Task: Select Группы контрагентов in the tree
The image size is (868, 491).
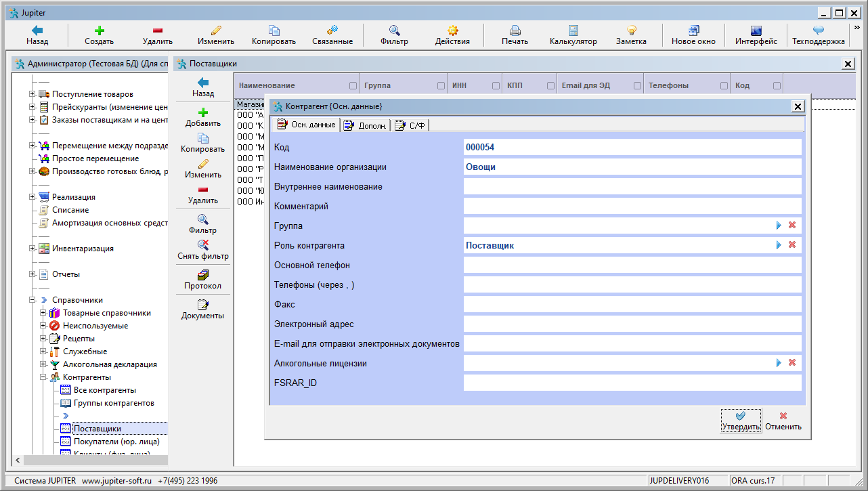Action: pos(114,403)
